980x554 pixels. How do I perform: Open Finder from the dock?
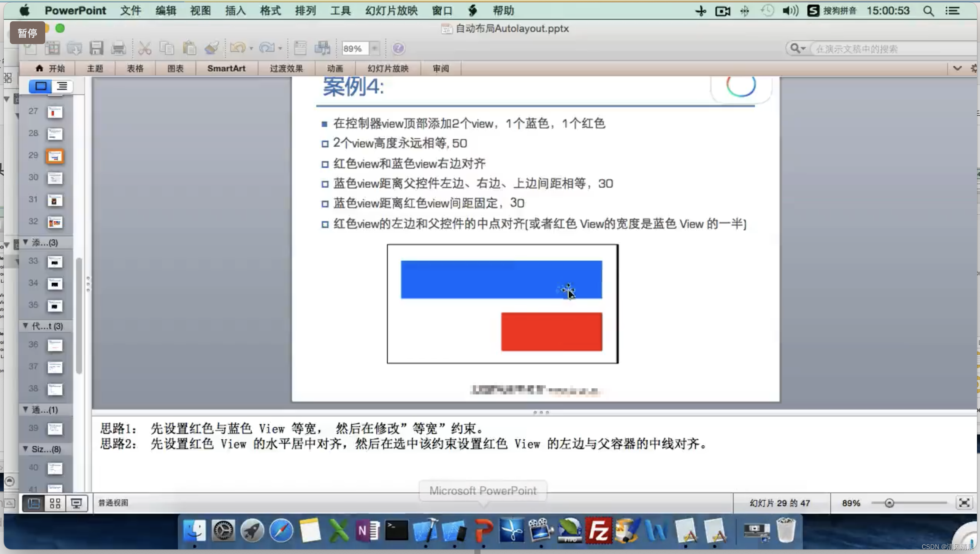[x=195, y=530]
